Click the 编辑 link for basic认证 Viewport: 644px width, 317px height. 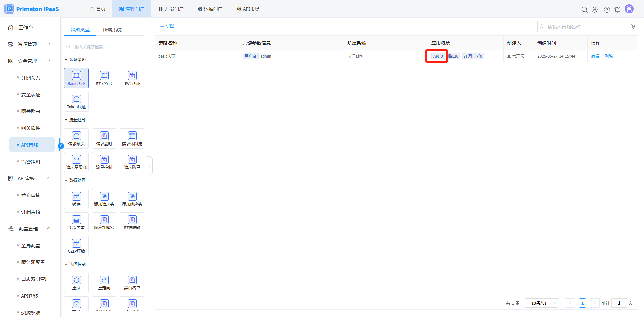(x=595, y=56)
